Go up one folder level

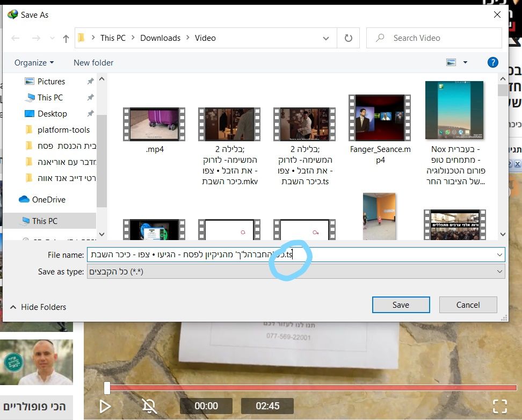click(66, 39)
